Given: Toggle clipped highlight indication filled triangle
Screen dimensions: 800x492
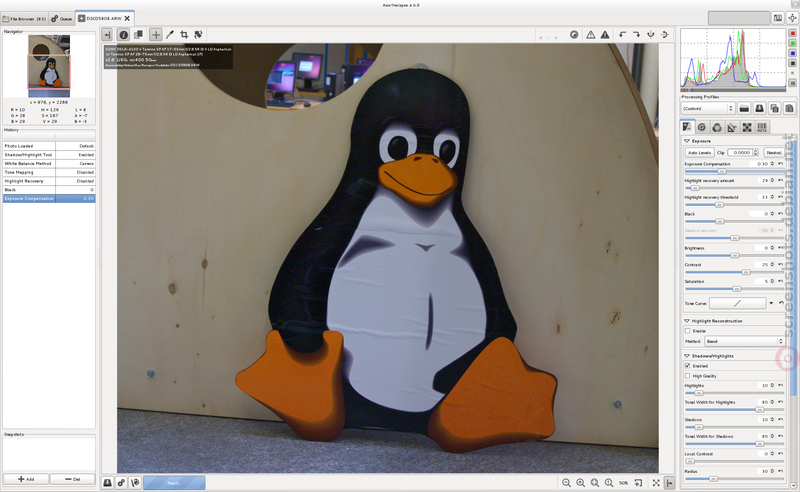Looking at the screenshot, I should pos(605,35).
